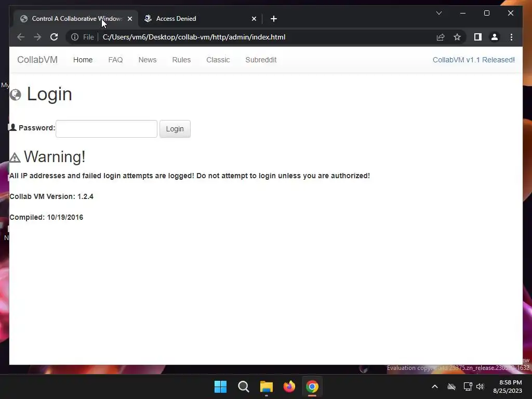Open the Chrome side panel icon
The height and width of the screenshot is (399, 532).
(478, 37)
